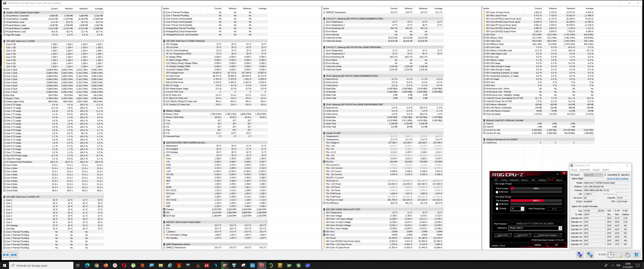Click the CPU Single Thread score bar 610.1

tap(536, 189)
